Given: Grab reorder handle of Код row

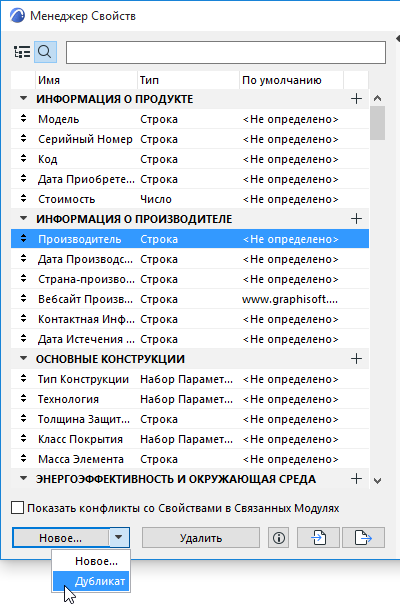Looking at the screenshot, I should (24, 159).
